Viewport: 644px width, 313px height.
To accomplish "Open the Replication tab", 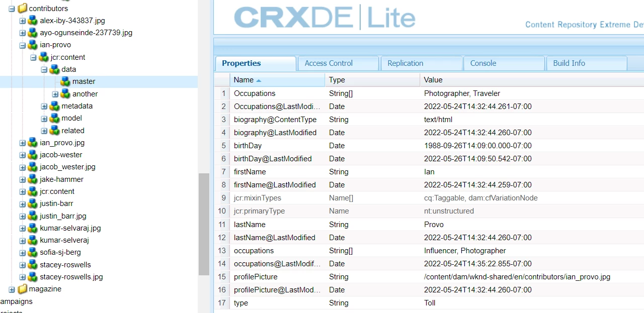I will (422, 63).
